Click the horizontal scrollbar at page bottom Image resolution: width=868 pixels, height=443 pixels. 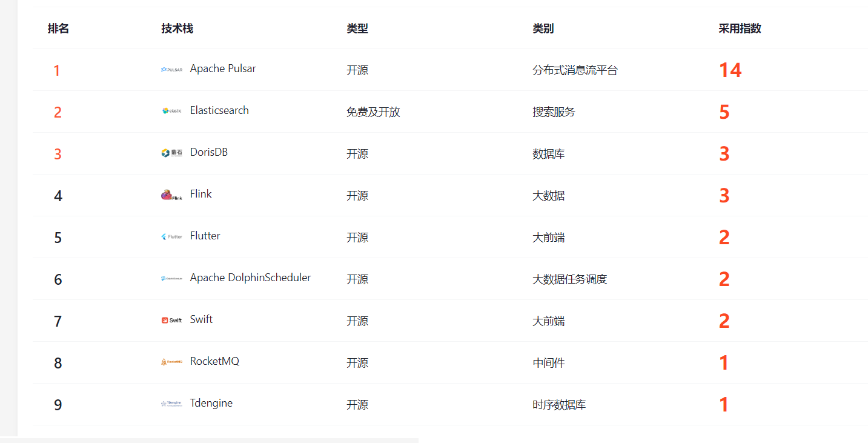tap(209, 440)
